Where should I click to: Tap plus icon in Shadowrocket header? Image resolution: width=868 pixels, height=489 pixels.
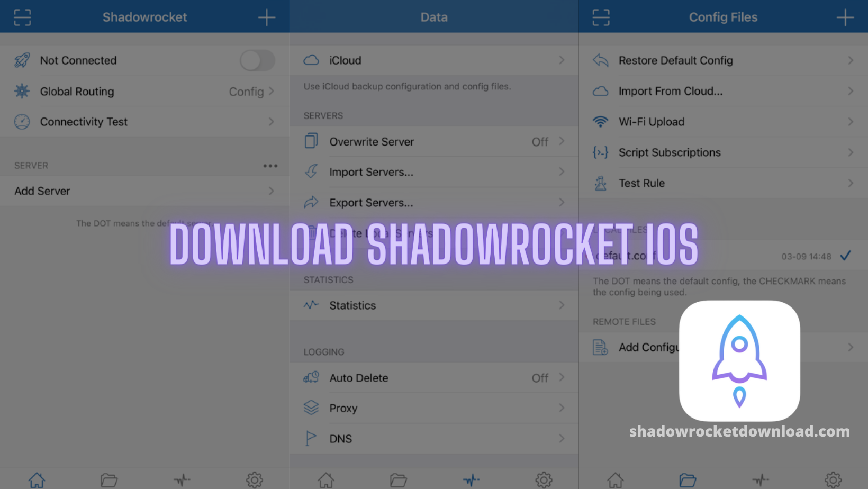coord(267,17)
